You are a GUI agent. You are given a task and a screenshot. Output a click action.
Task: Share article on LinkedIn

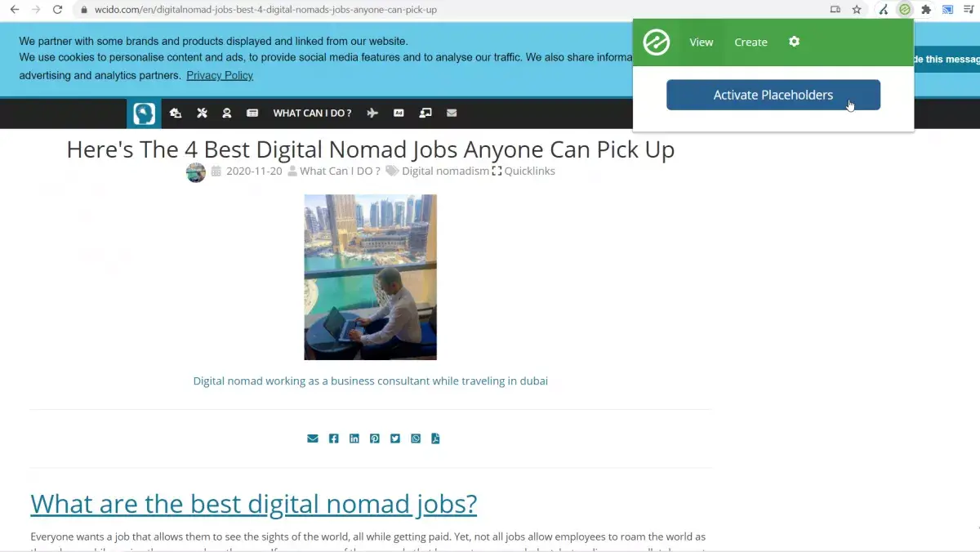click(x=354, y=438)
